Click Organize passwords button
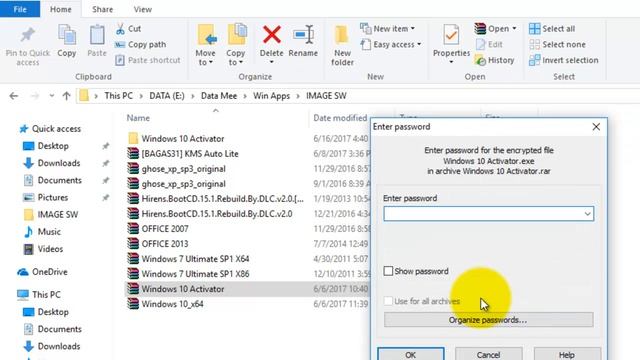This screenshot has width=640, height=360. pos(488,320)
